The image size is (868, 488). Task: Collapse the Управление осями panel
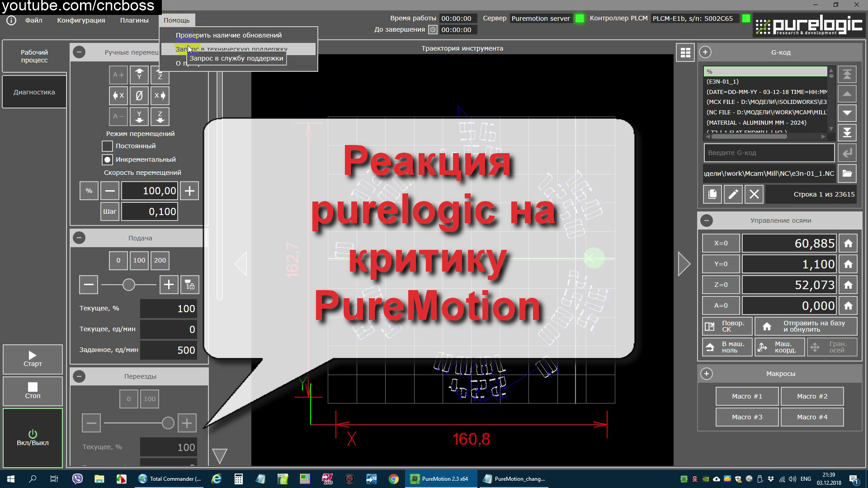pyautogui.click(x=706, y=221)
